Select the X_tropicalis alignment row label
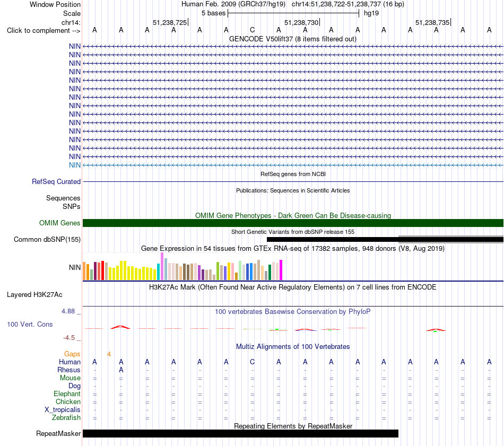 tap(63, 410)
